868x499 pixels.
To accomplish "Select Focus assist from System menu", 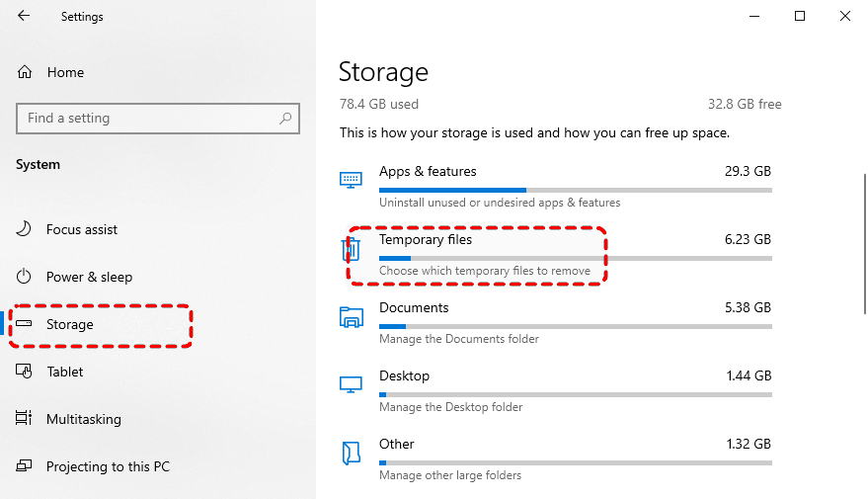I will [82, 229].
